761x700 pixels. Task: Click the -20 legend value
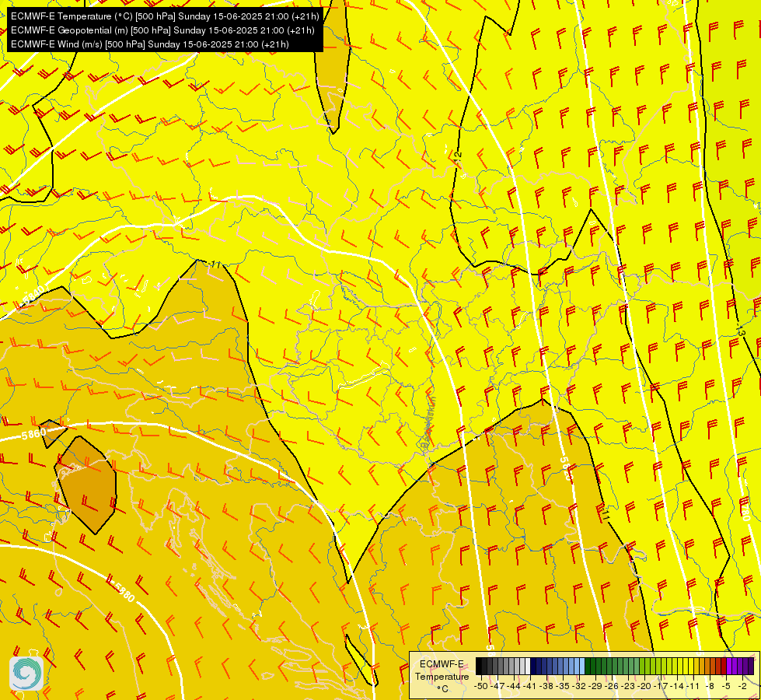pyautogui.click(x=646, y=686)
